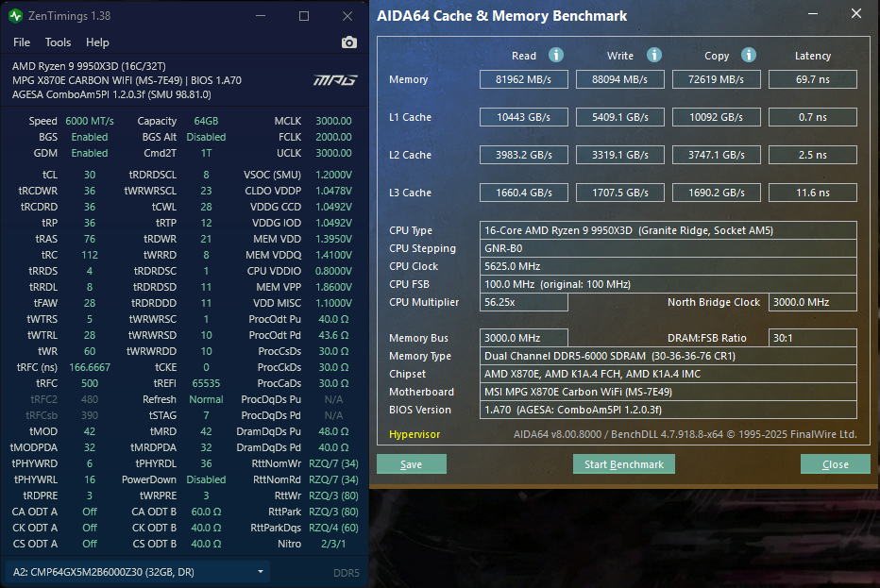
Task: Click the BGS Alt Disabled value
Action: pyautogui.click(x=206, y=137)
